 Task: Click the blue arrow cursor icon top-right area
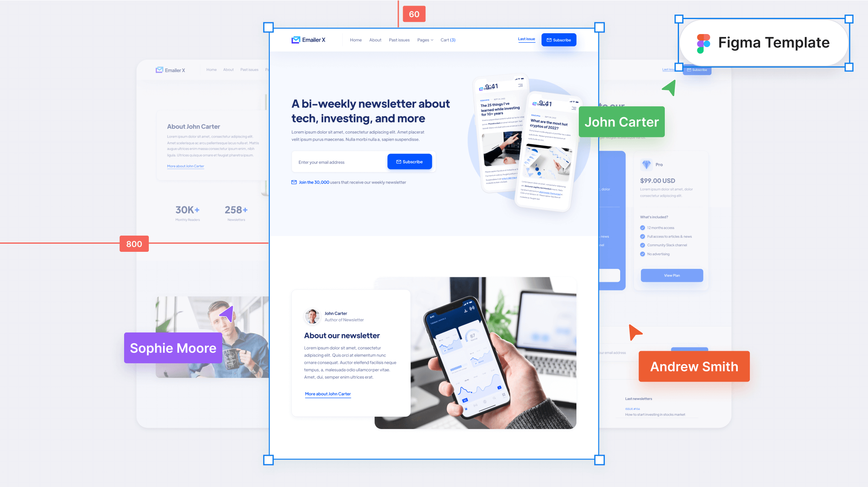coord(668,88)
